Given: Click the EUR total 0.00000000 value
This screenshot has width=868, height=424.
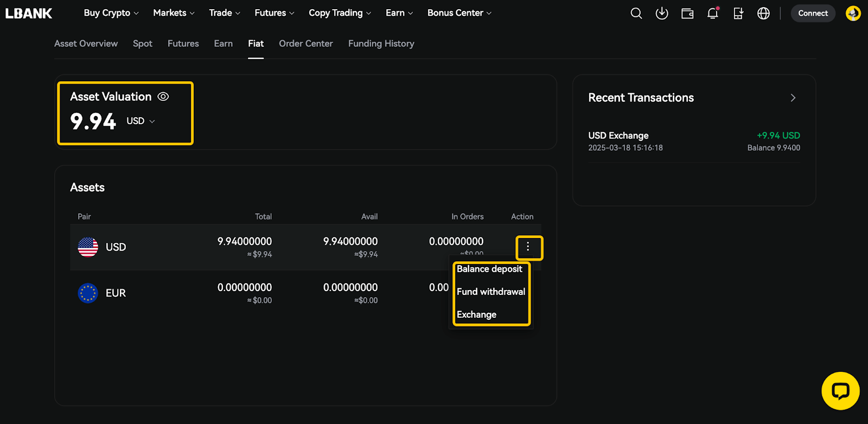Looking at the screenshot, I should 245,287.
